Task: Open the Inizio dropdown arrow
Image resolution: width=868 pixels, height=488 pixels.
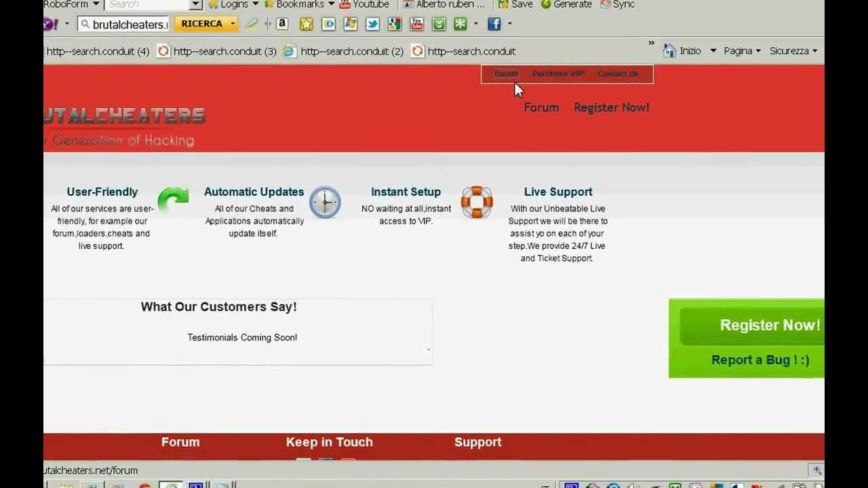Action: pyautogui.click(x=713, y=51)
